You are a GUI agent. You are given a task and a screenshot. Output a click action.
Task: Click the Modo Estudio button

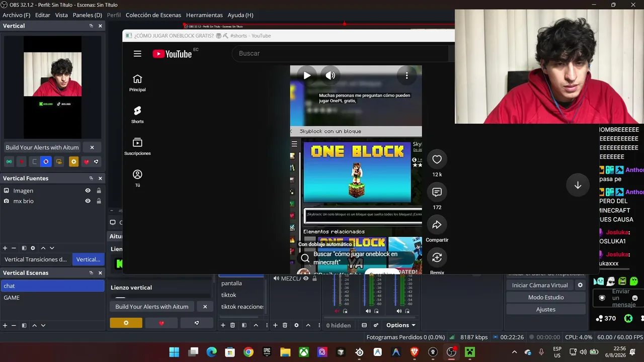coord(546,297)
